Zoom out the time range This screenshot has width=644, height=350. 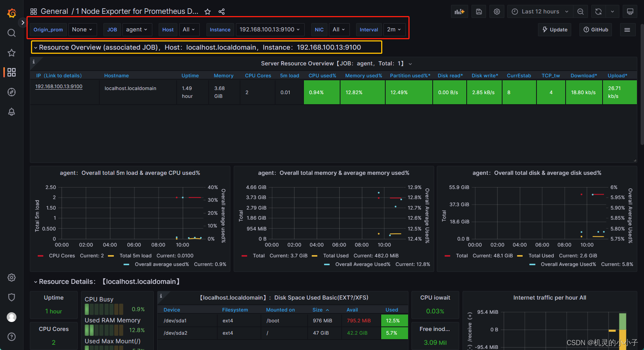[581, 12]
